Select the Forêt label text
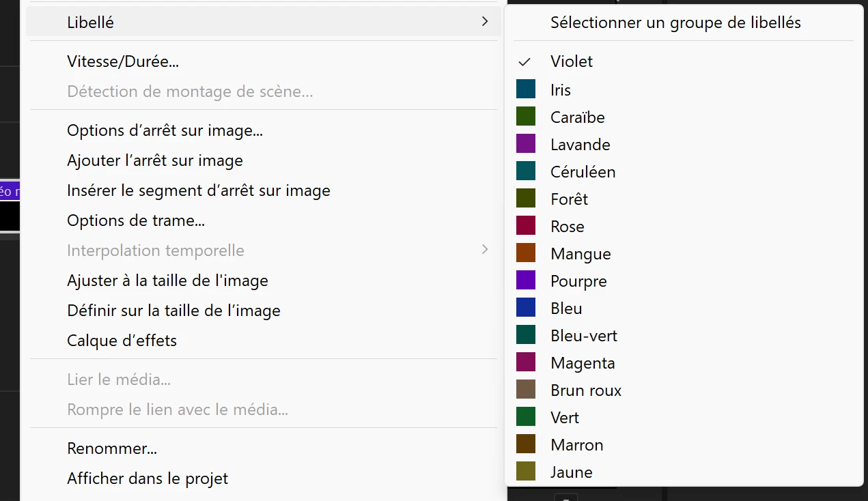Image resolution: width=868 pixels, height=501 pixels. (570, 199)
